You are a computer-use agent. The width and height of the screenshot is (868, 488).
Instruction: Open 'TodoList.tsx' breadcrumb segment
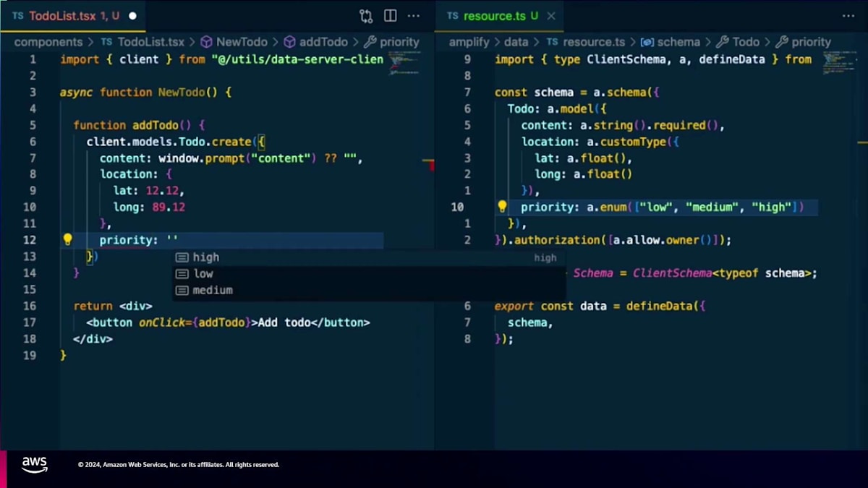click(x=150, y=42)
